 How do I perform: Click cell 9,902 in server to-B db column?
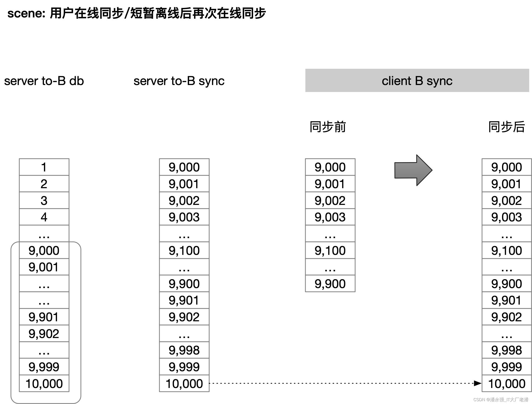[44, 333]
